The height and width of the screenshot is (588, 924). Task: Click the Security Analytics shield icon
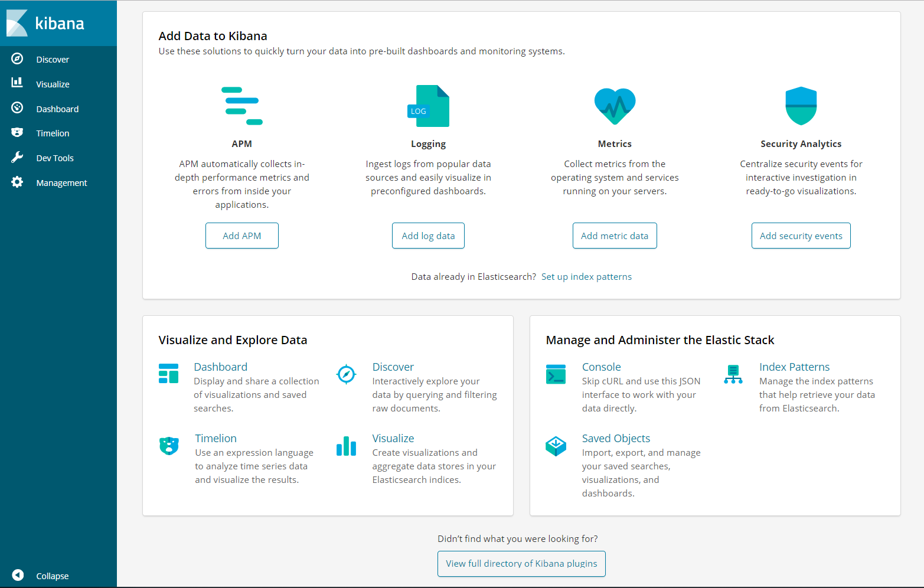click(x=801, y=106)
